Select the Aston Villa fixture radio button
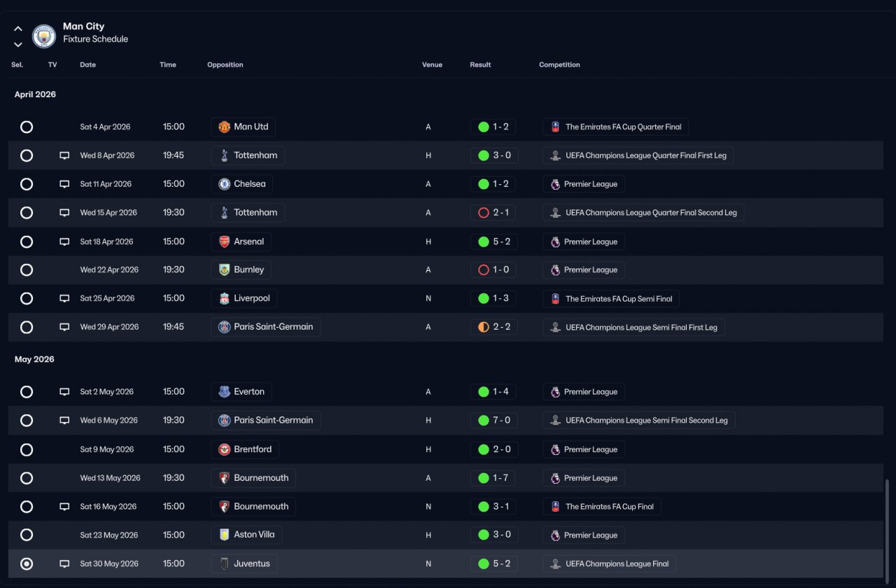 pyautogui.click(x=27, y=535)
